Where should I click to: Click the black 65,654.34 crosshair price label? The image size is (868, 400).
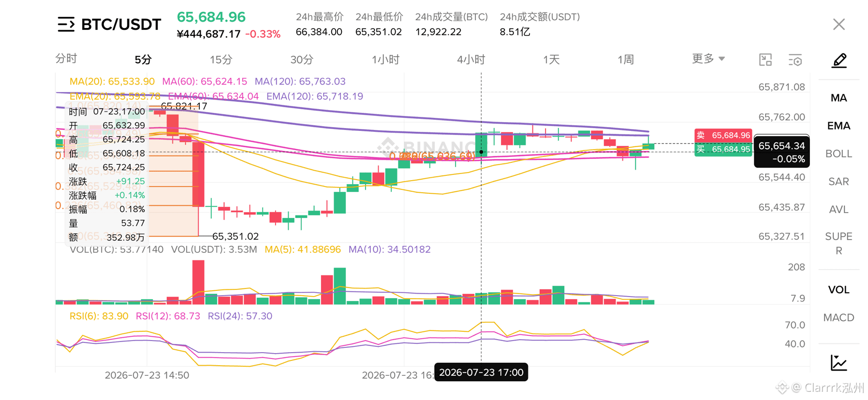781,152
